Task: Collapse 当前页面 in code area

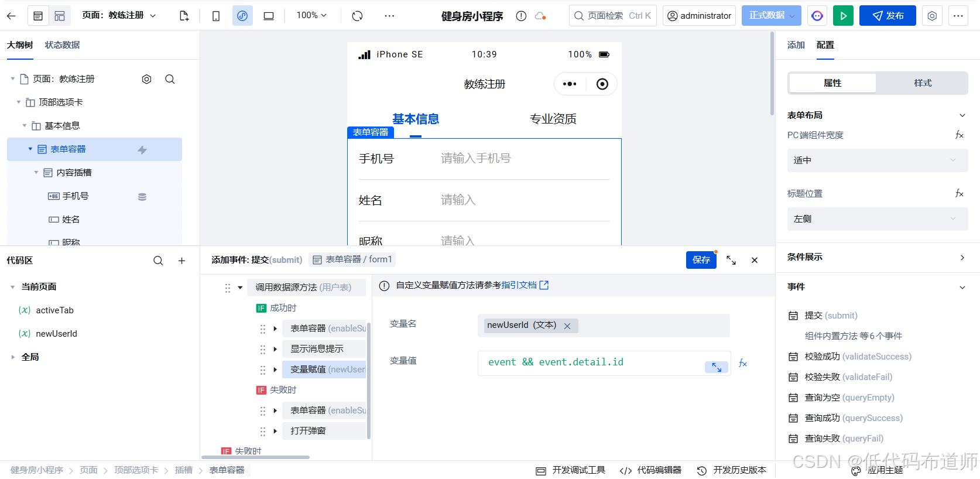Action: (x=13, y=287)
